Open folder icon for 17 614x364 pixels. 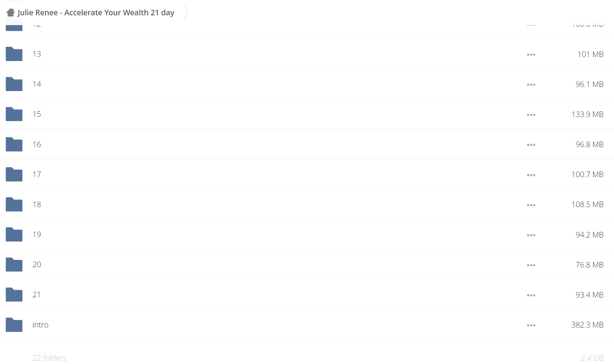(x=14, y=174)
